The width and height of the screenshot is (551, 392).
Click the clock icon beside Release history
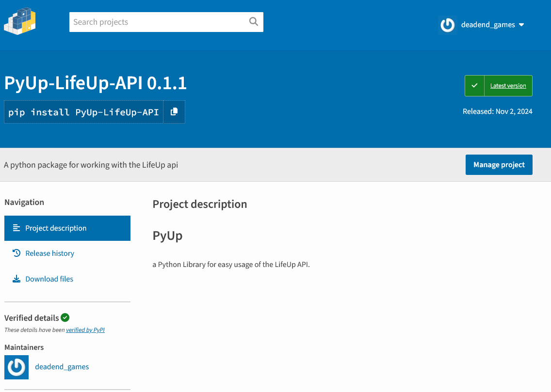click(16, 253)
